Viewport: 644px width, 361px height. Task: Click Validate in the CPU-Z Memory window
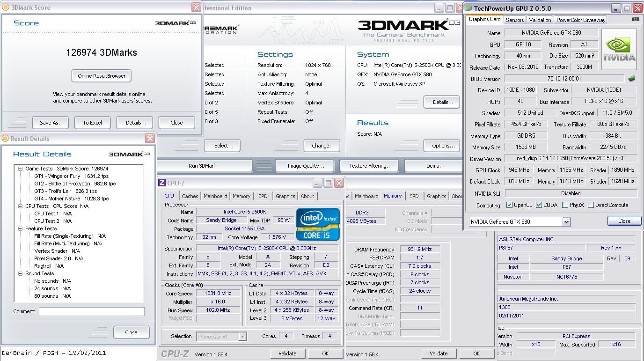(439, 354)
